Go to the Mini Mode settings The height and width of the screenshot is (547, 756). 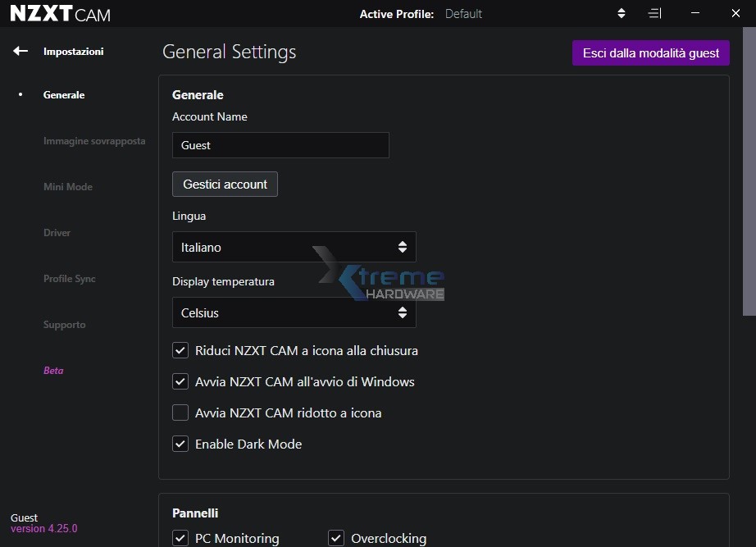tap(68, 187)
